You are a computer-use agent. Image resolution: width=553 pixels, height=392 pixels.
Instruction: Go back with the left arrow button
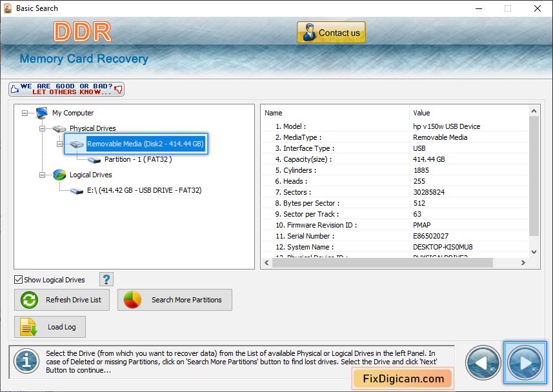pyautogui.click(x=483, y=363)
